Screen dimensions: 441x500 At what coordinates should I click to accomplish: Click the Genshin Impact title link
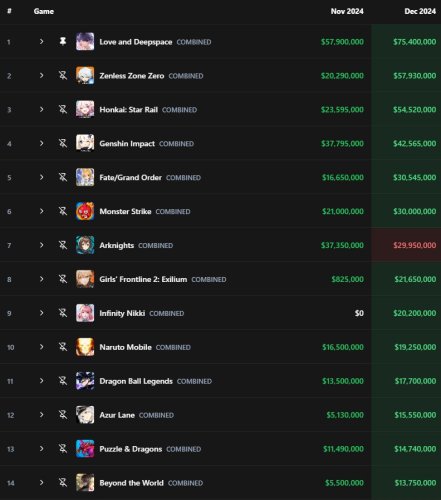click(127, 144)
